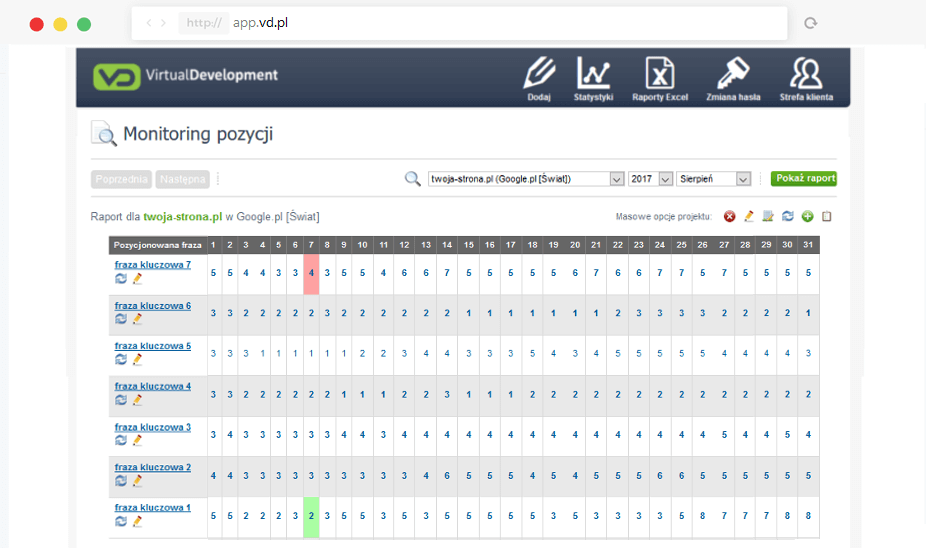The width and height of the screenshot is (926, 548).
Task: Click the VirtualDevelopment logo
Action: (x=185, y=76)
